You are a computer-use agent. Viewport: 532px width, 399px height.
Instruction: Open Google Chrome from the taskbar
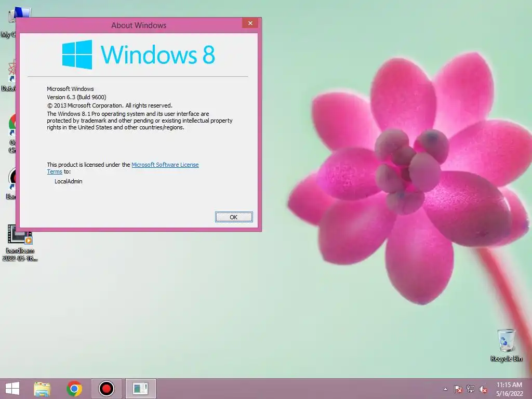tap(74, 389)
